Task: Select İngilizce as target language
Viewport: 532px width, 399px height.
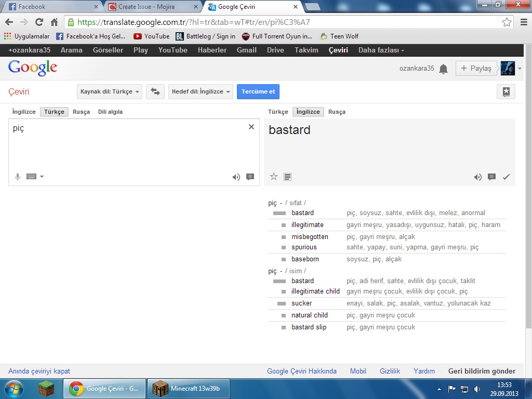Action: pyautogui.click(x=308, y=112)
